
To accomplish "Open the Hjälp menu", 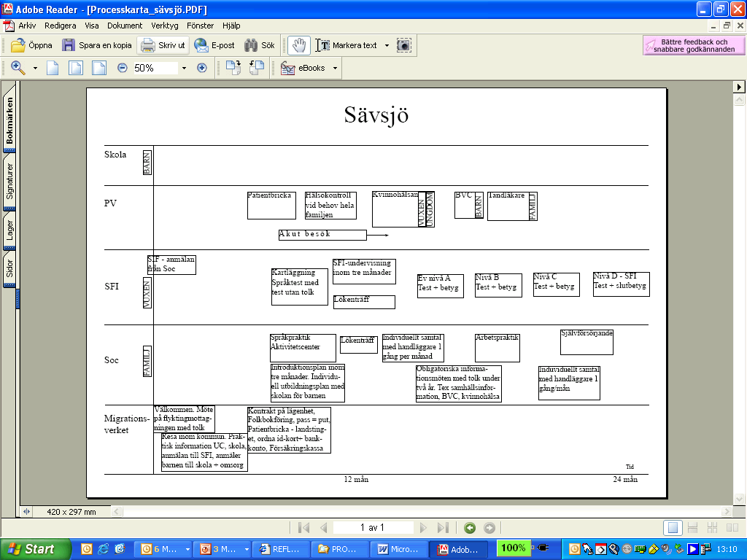I will coord(231,26).
